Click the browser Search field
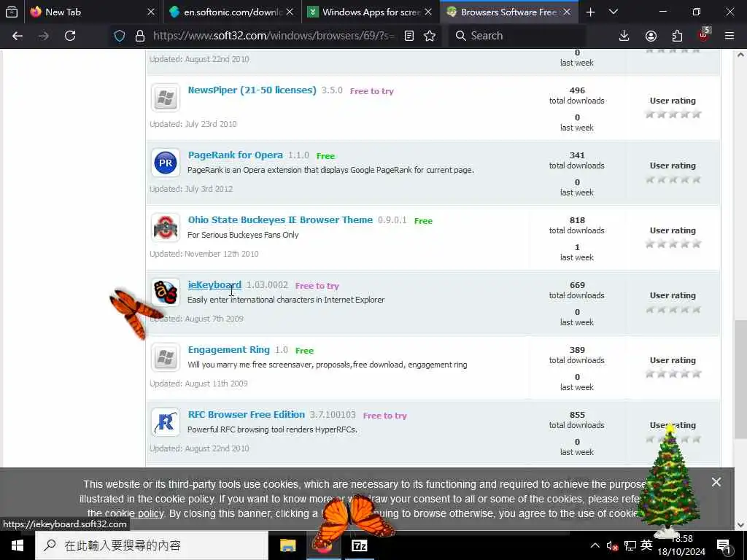Image resolution: width=747 pixels, height=560 pixels. point(517,36)
